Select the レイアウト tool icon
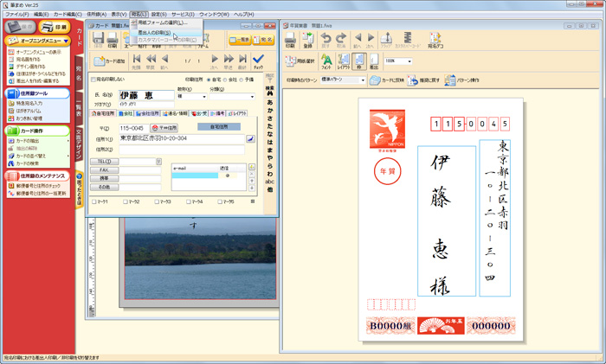 (345, 62)
